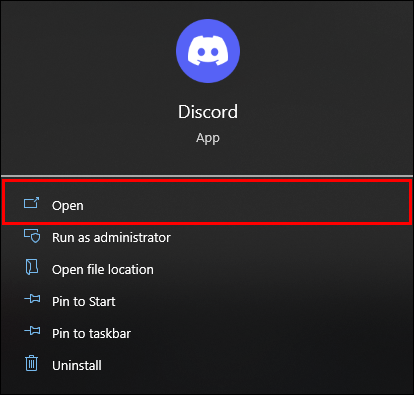Click the Discord app name text
The height and width of the screenshot is (395, 414).
click(208, 112)
